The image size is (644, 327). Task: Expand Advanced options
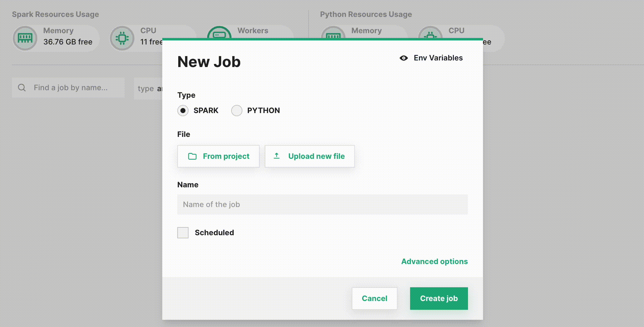pyautogui.click(x=434, y=261)
